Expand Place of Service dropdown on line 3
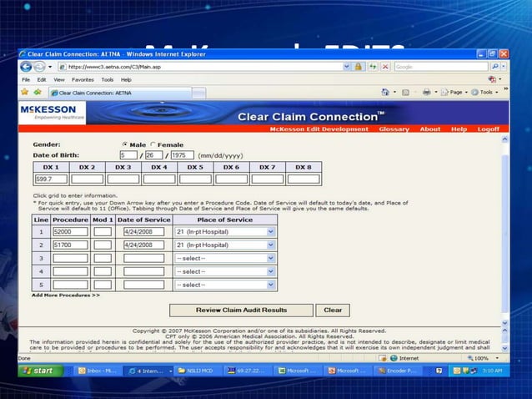Viewport: 532px width, 399px height. 270,258
